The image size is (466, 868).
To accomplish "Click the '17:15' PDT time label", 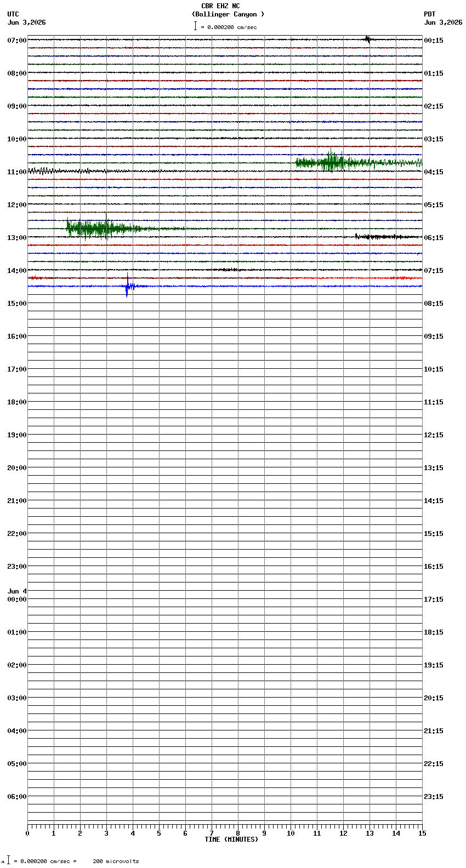I will [x=434, y=599].
